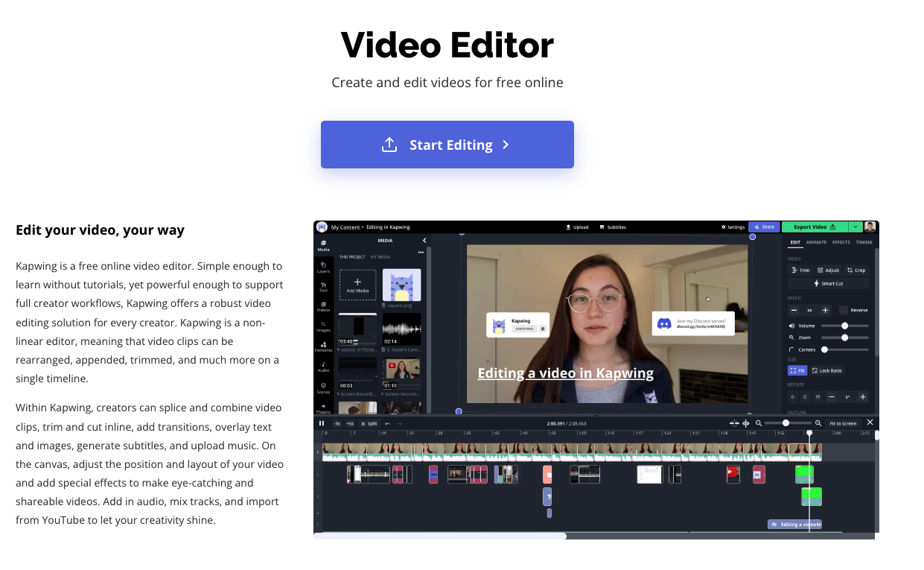This screenshot has height=570, width=924.
Task: Collapse the Media panel with the chevron
Action: [424, 241]
